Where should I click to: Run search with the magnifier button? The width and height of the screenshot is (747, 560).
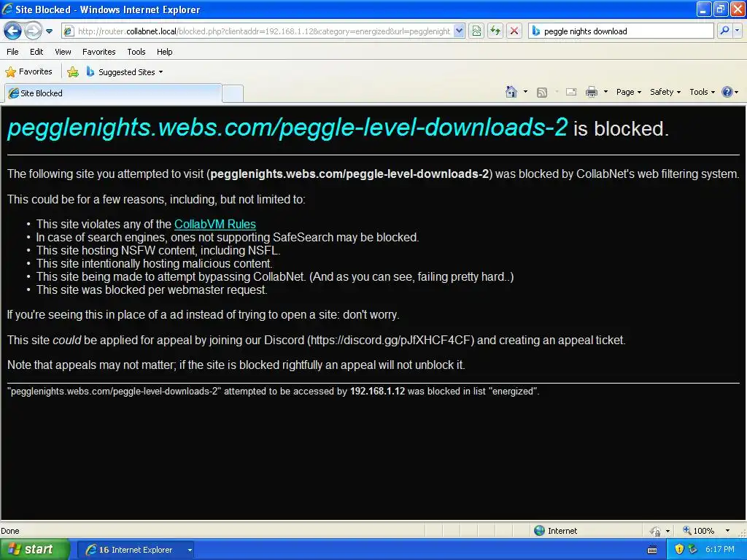coord(724,31)
